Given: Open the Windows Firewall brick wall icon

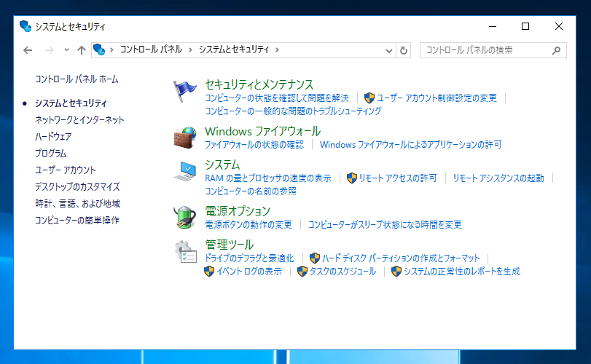Looking at the screenshot, I should tap(184, 138).
